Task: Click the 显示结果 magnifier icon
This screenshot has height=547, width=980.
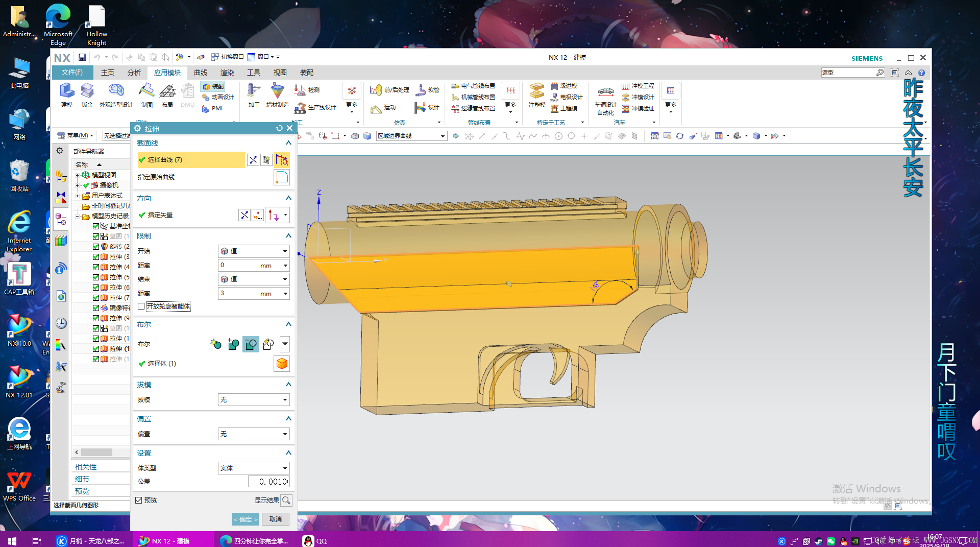Action: coord(286,501)
